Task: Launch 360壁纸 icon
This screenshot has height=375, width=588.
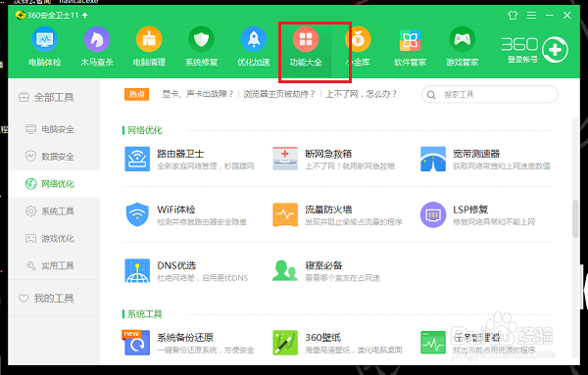Action: 285,343
